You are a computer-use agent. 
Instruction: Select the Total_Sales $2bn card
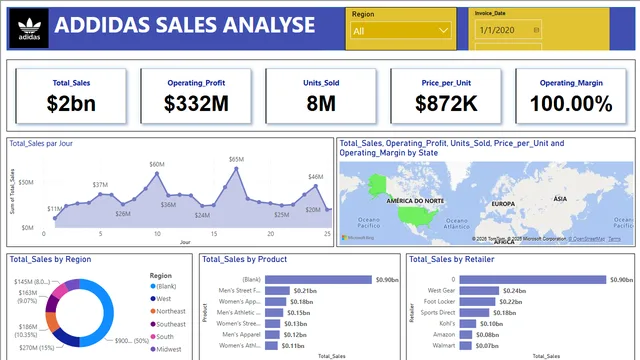coord(71,96)
